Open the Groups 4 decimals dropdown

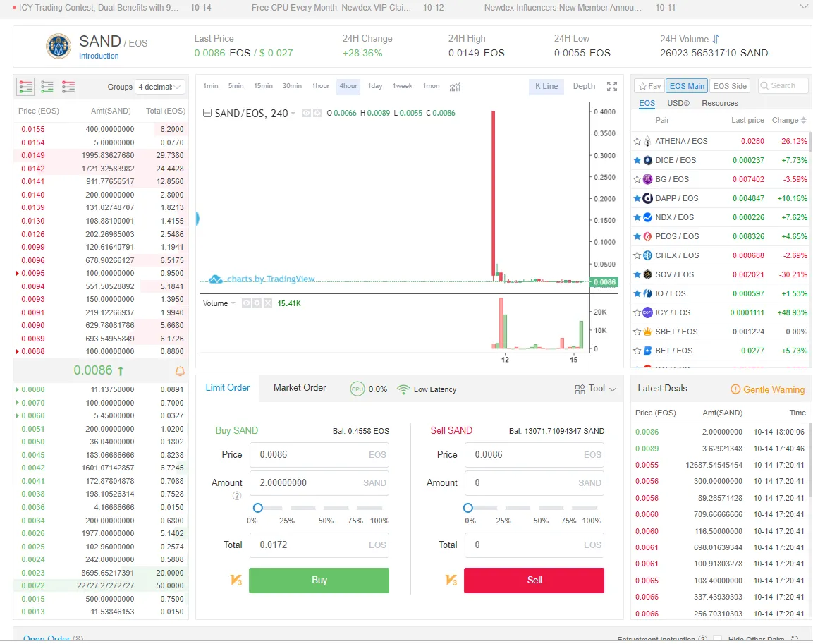[x=159, y=87]
